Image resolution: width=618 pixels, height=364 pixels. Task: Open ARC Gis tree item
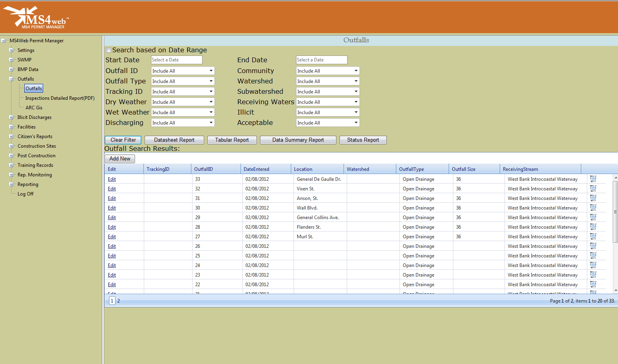(x=34, y=108)
